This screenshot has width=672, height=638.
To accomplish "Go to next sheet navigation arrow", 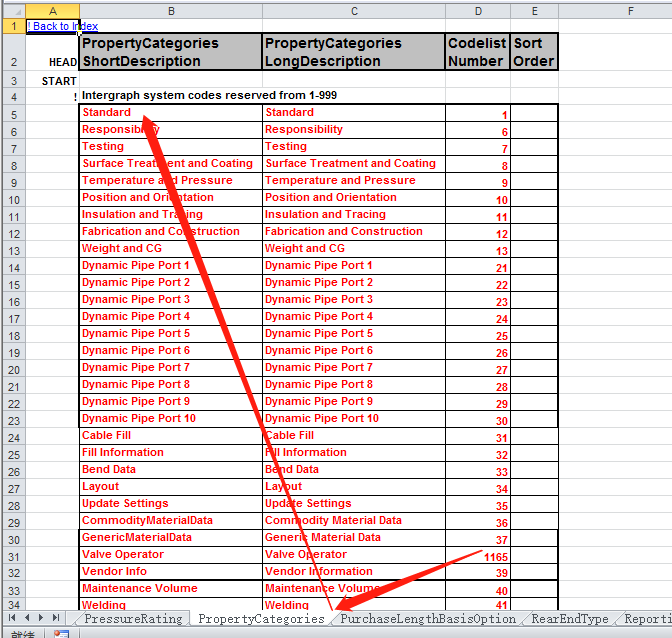I will point(41,617).
